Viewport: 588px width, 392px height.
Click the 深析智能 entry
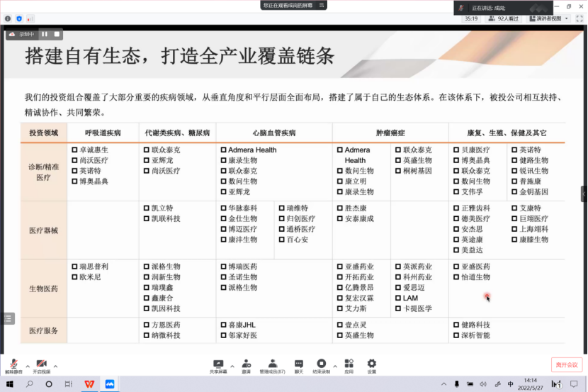pyautogui.click(x=475, y=335)
